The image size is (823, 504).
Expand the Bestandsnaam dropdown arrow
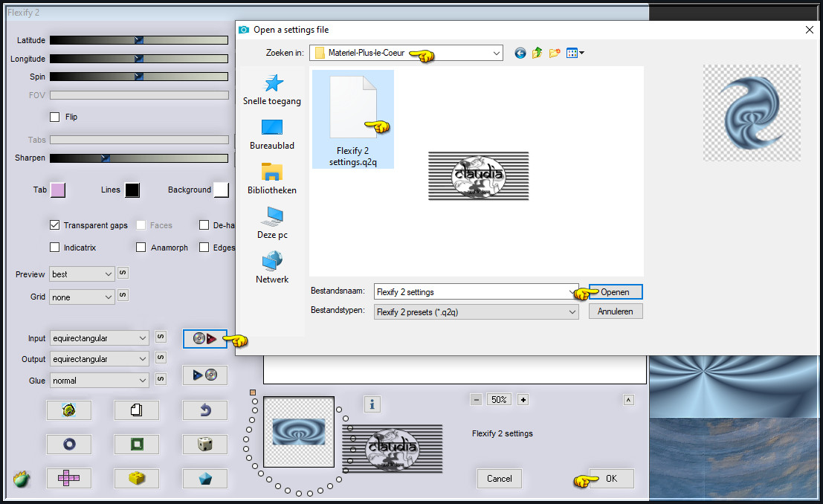pyautogui.click(x=572, y=292)
